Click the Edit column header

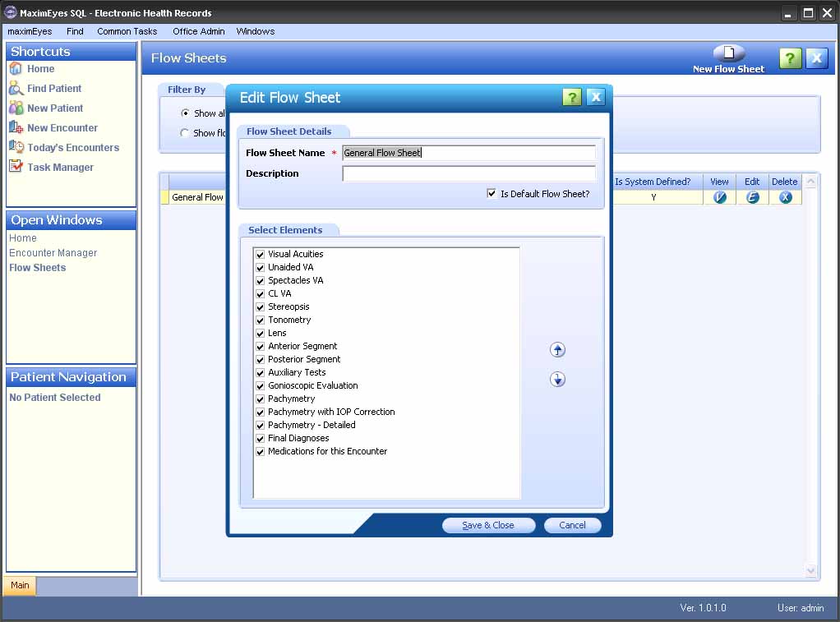click(x=752, y=182)
